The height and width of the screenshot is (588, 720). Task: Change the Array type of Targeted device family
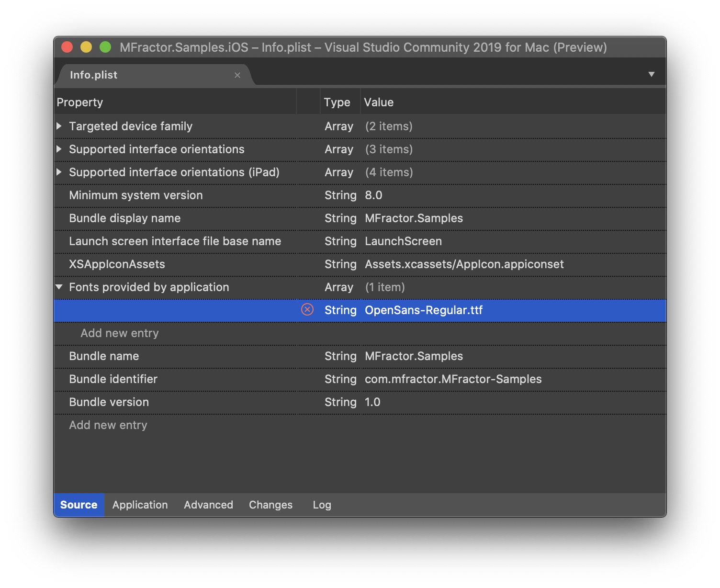click(x=339, y=126)
